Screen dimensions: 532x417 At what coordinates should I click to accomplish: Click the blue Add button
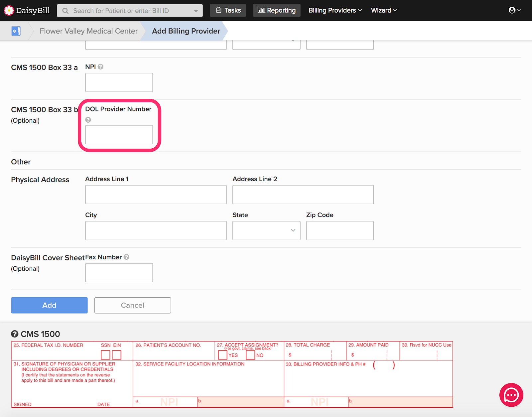[x=49, y=305]
